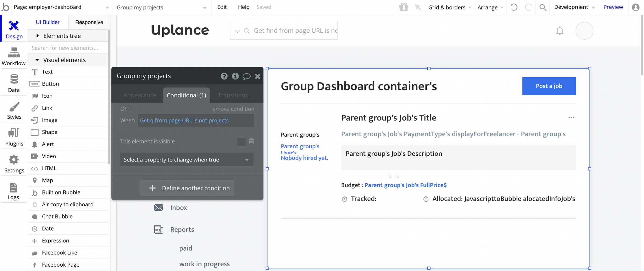The image size is (644, 271).
Task: Open the search magnifier in top bar
Action: (543, 7)
